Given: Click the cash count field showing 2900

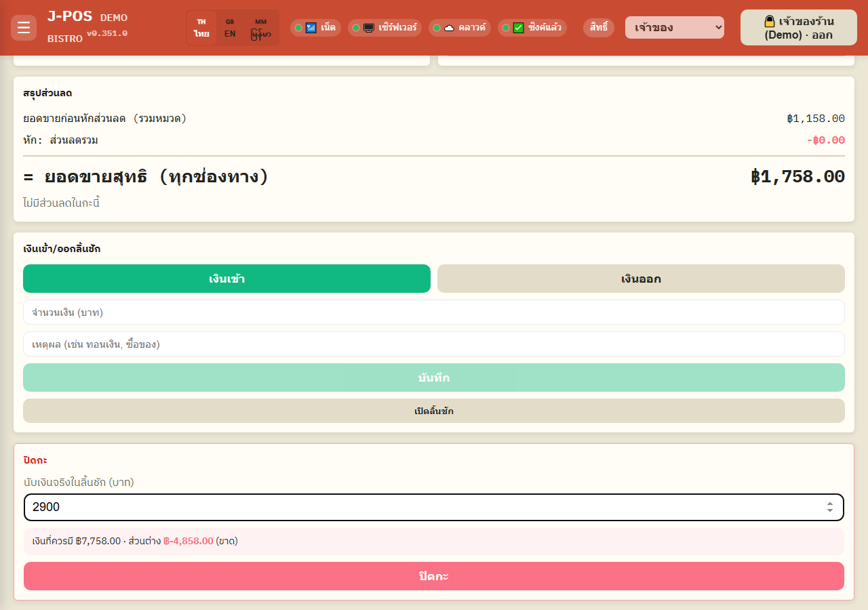Looking at the screenshot, I should click(x=434, y=507).
